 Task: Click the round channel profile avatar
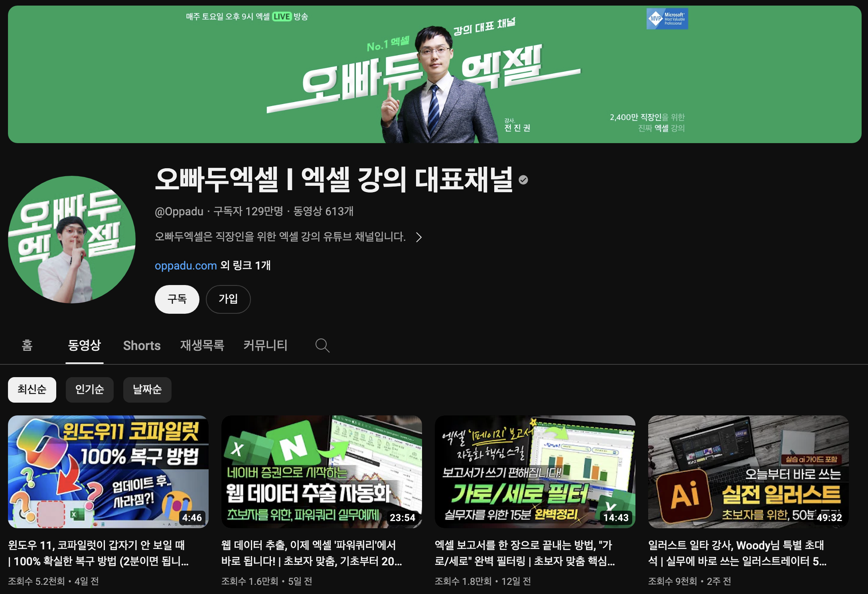point(72,239)
